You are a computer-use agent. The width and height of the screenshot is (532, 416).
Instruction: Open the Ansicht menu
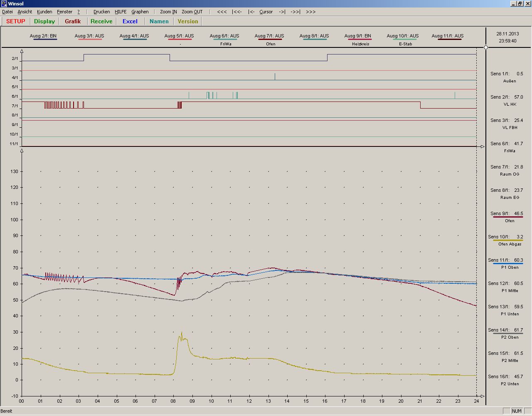click(x=25, y=12)
